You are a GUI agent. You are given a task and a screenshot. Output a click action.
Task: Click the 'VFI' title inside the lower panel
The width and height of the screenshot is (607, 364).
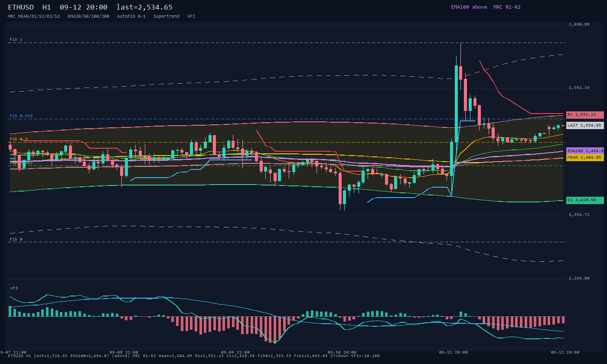(x=14, y=288)
